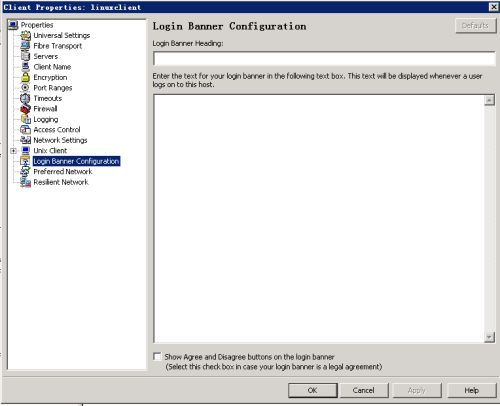The height and width of the screenshot is (406, 500).
Task: Click the Network Settings icon
Action: pyautogui.click(x=25, y=140)
